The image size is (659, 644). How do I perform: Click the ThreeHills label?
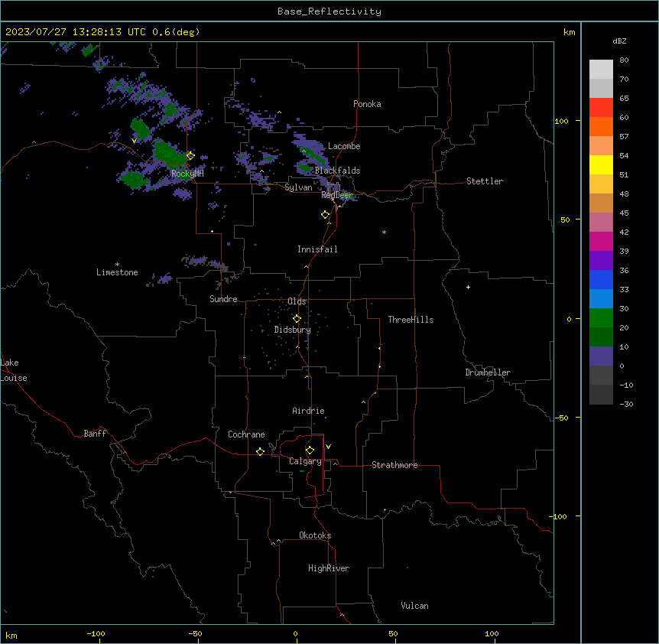coord(411,320)
